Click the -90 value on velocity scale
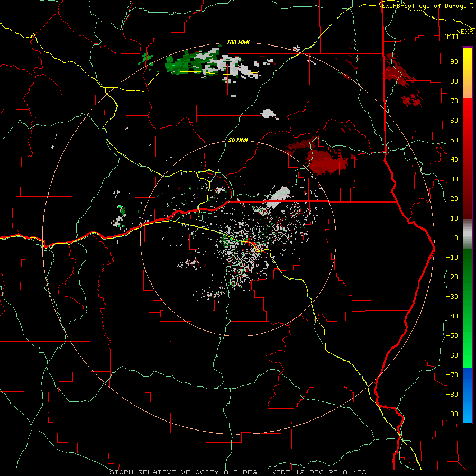This screenshot has height=476, width=476. pos(452,414)
